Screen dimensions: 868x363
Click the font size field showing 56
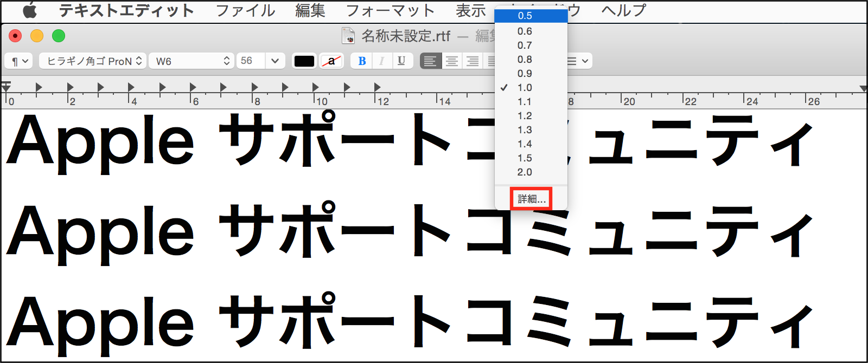click(250, 61)
